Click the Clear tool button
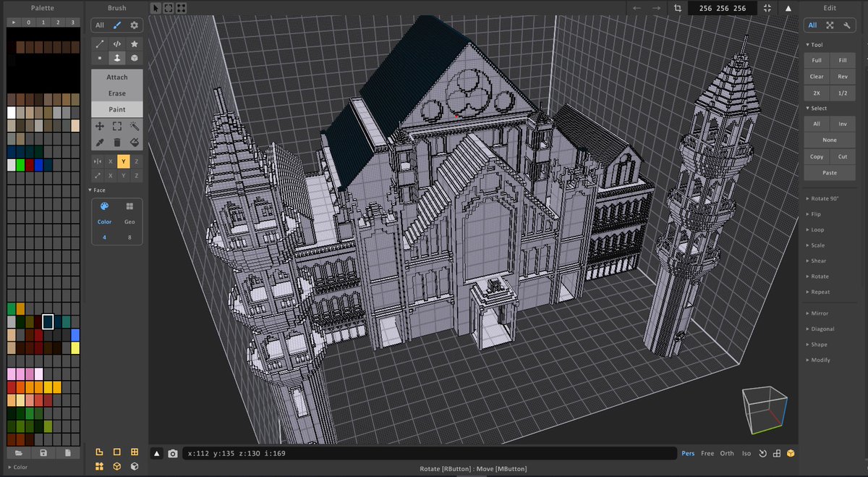This screenshot has width=868, height=477. coord(817,76)
